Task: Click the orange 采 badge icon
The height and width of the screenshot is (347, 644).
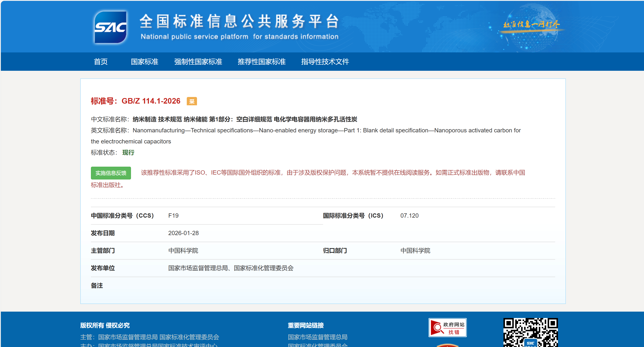Action: 192,101
